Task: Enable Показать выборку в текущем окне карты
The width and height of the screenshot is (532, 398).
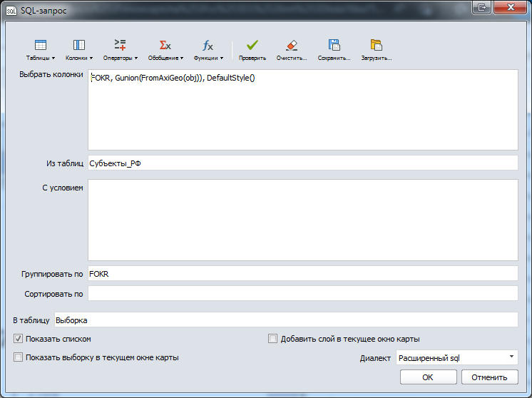Action: 19,357
